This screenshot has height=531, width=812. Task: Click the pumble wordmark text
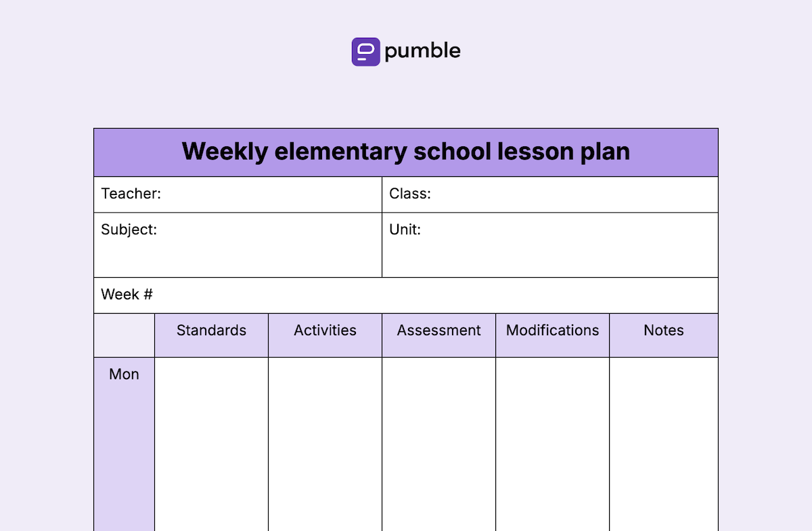[422, 51]
